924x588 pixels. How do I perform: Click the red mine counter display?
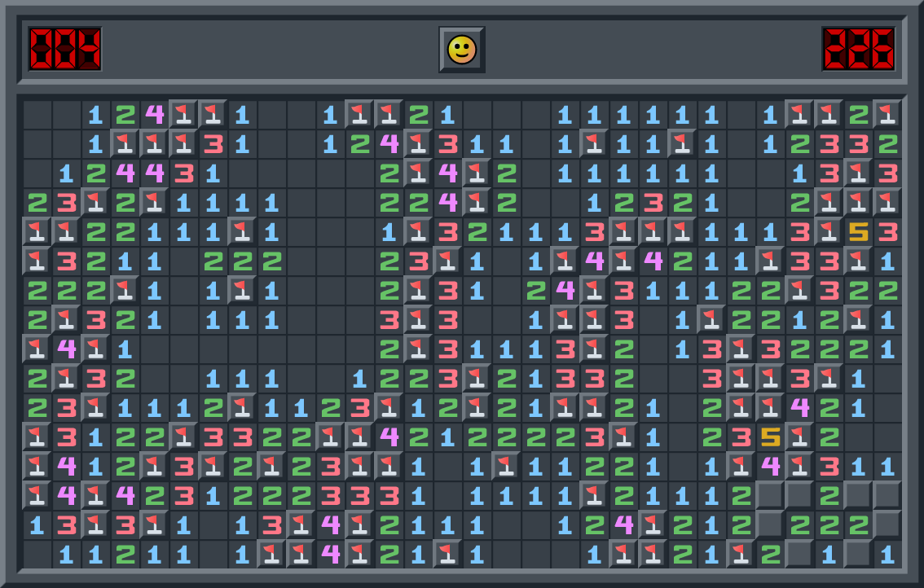coord(65,49)
